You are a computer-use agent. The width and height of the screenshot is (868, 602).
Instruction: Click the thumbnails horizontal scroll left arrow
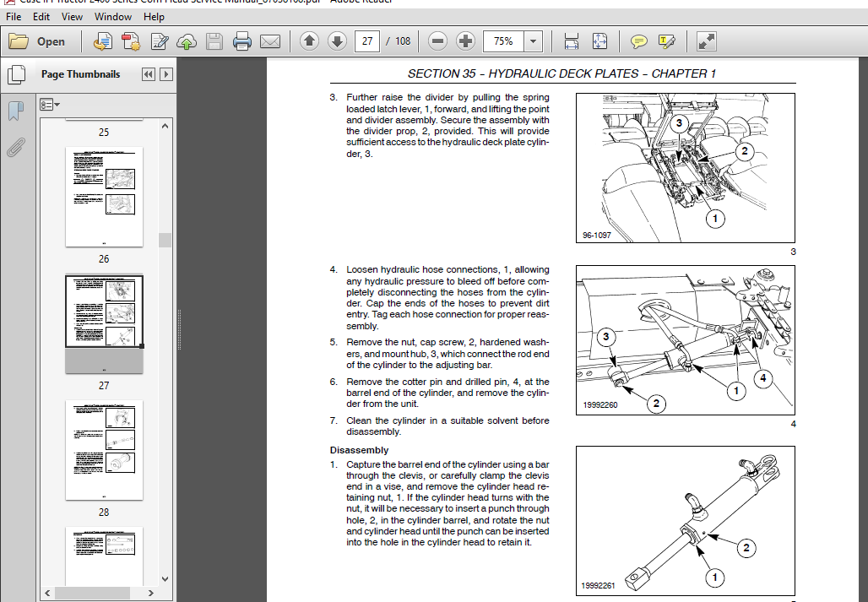[x=47, y=594]
